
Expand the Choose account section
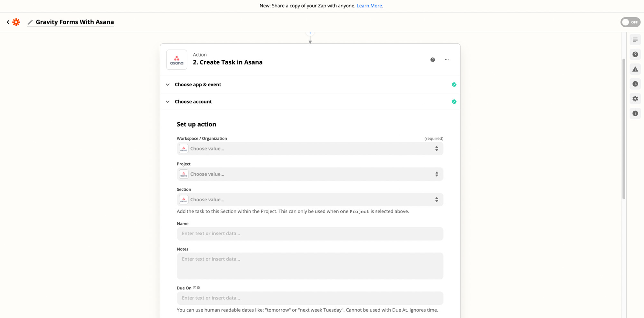(310, 102)
